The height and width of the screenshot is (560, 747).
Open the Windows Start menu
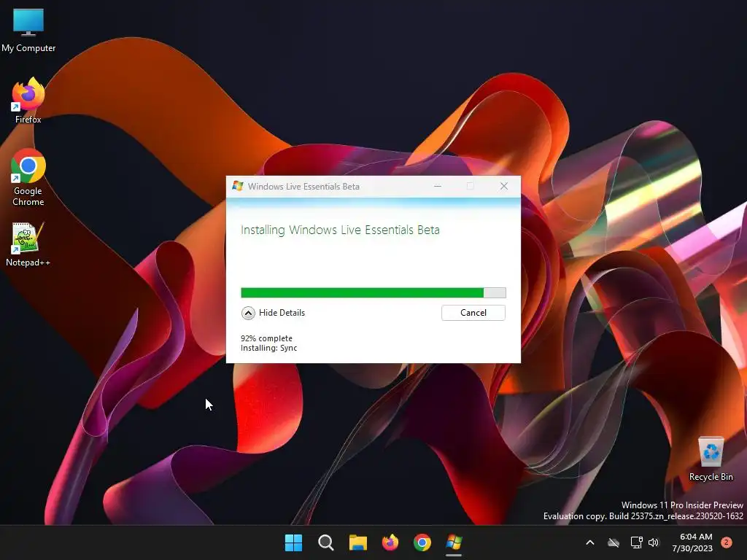coord(293,542)
